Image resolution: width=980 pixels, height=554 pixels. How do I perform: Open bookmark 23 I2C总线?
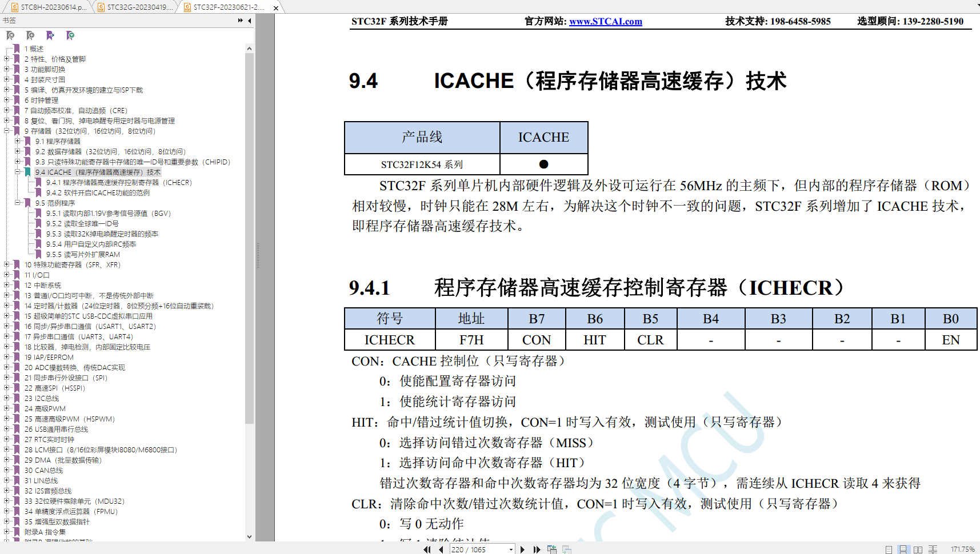coord(42,398)
